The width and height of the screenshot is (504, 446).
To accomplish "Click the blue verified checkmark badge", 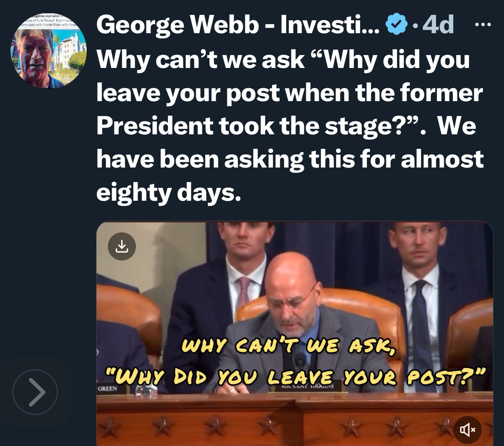I will (396, 24).
